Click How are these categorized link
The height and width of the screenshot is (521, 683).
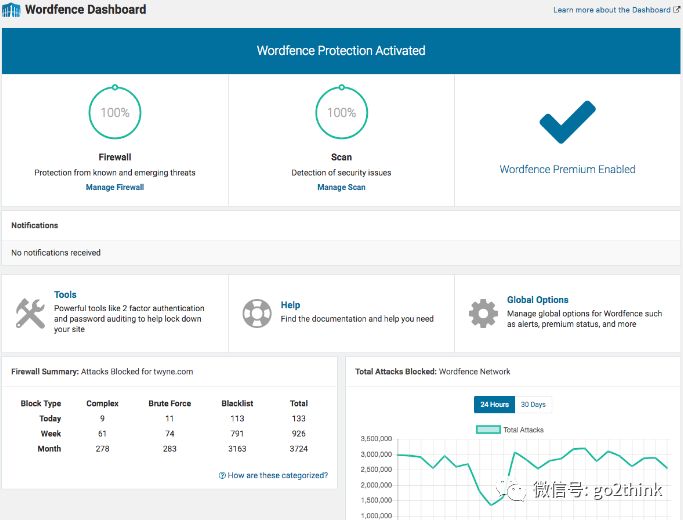click(x=277, y=475)
